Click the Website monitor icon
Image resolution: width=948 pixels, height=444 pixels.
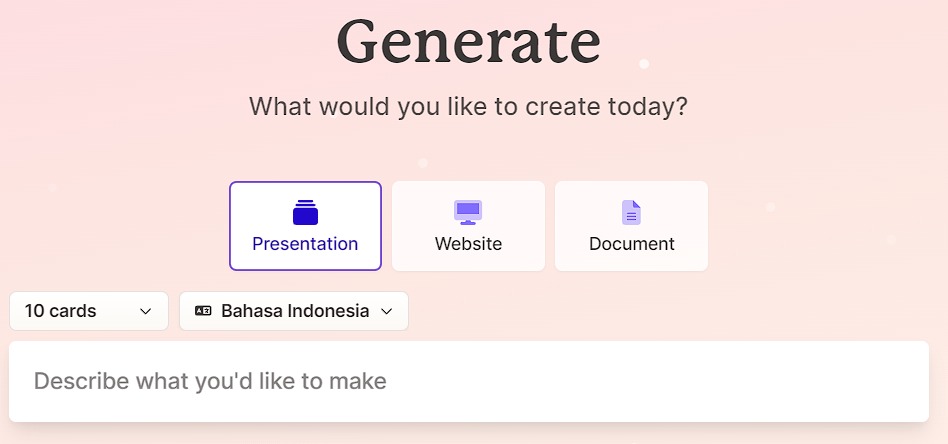(468, 212)
